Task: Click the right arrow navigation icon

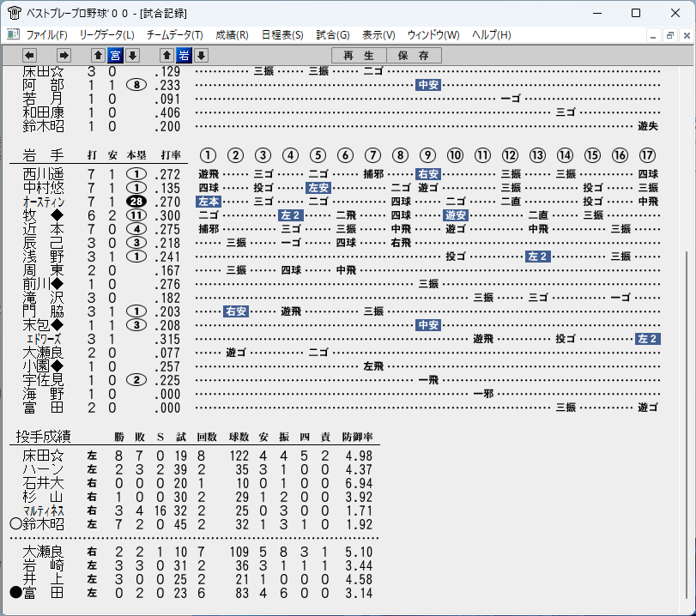Action: (64, 56)
